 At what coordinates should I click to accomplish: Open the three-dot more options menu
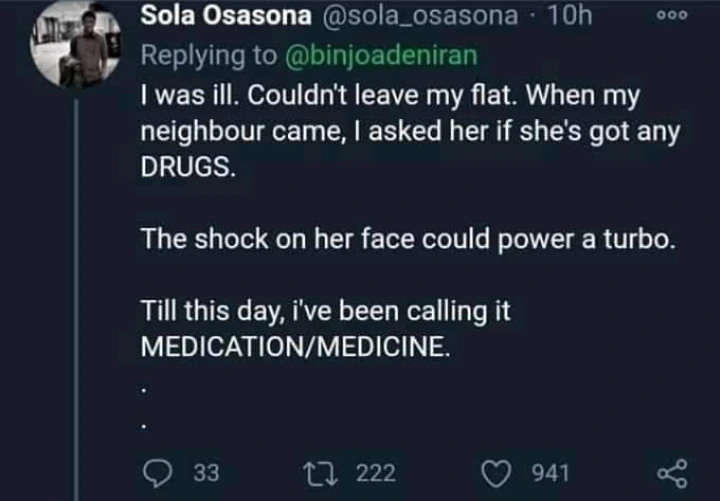point(682,17)
